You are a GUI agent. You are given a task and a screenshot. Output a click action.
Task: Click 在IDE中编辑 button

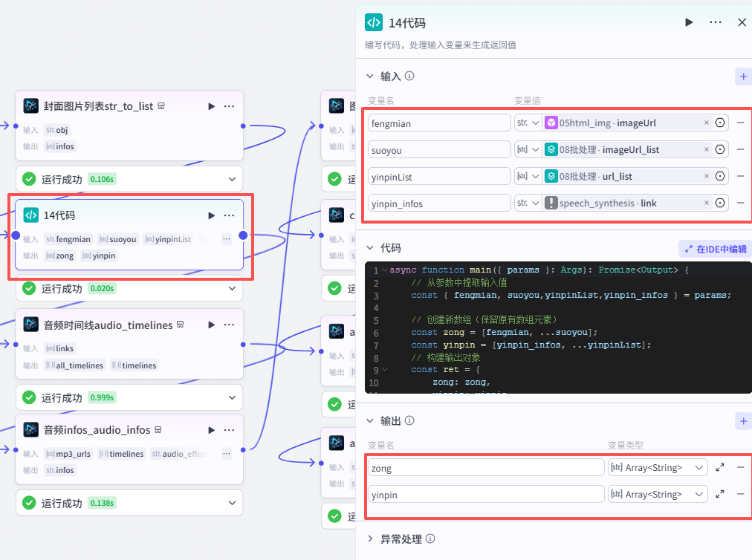coord(716,250)
